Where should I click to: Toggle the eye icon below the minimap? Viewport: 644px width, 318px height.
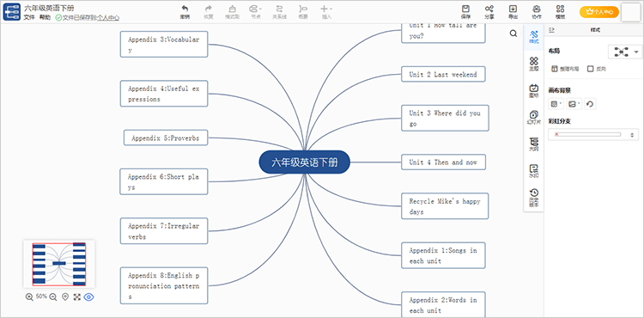(x=89, y=297)
